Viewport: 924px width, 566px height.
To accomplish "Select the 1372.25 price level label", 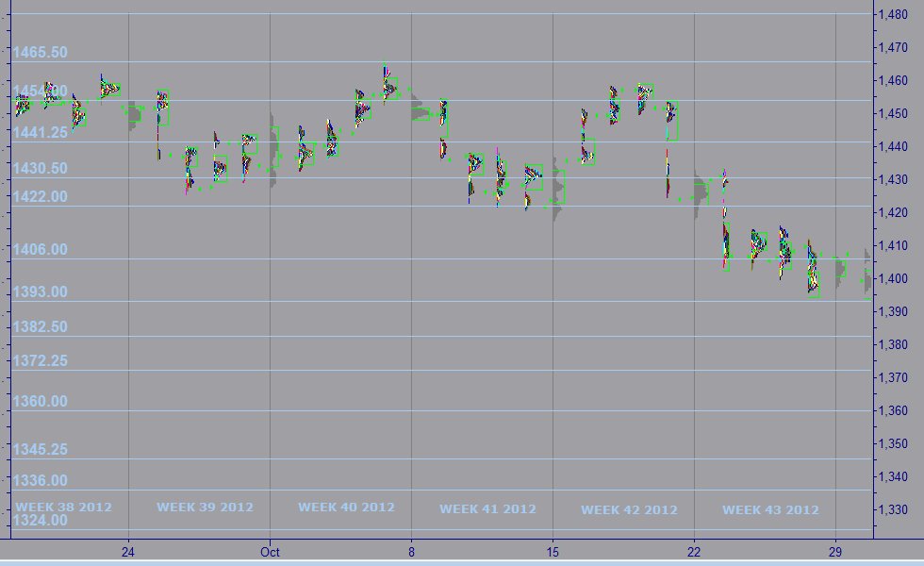I will point(40,361).
